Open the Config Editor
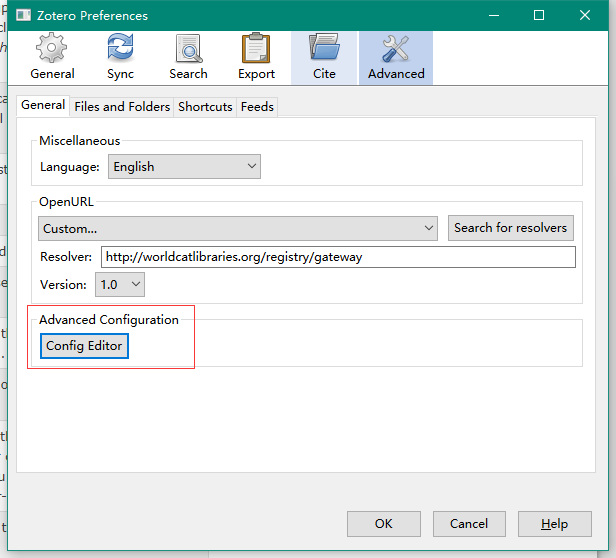Image resolution: width=616 pixels, height=558 pixels. (84, 346)
